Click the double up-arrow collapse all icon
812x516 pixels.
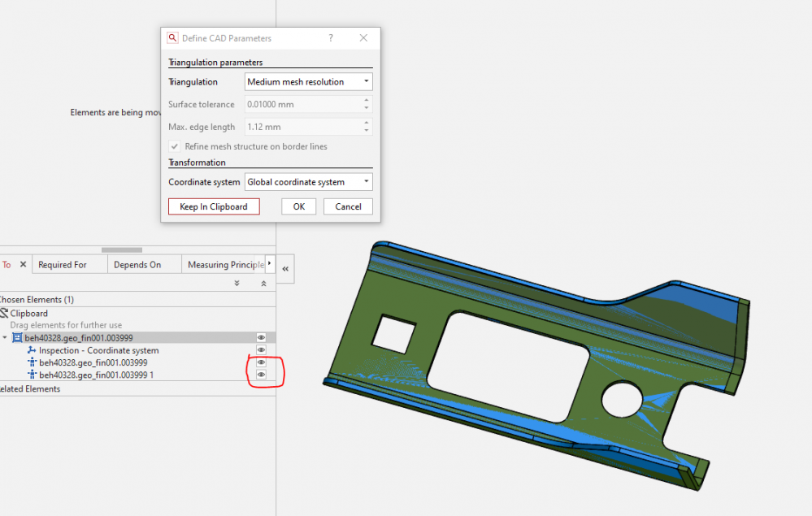coord(263,284)
